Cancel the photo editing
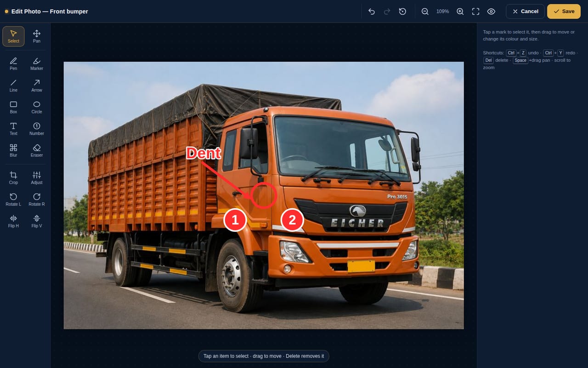The height and width of the screenshot is (368, 588). tap(525, 11)
